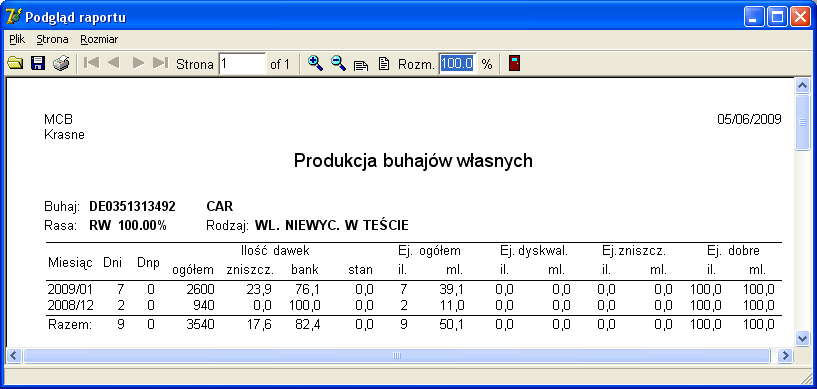Fit page width icon
Viewport: 817px width, 389px height.
(x=361, y=65)
